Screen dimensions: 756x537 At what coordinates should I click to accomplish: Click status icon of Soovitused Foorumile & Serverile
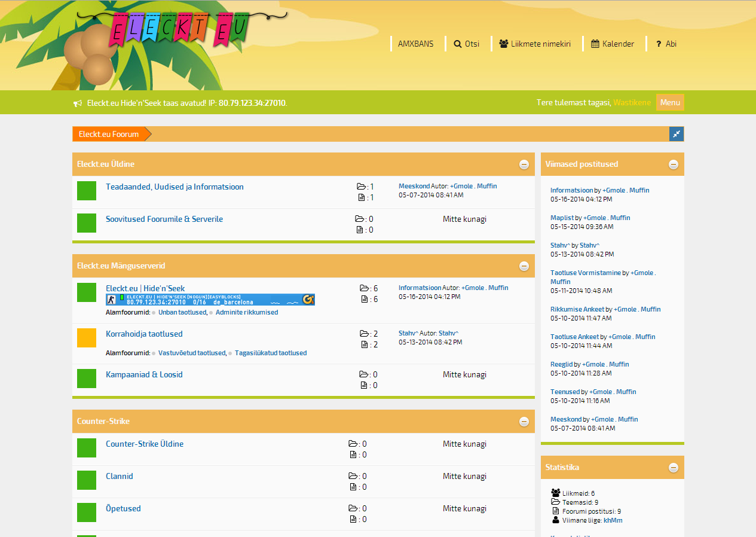point(87,223)
